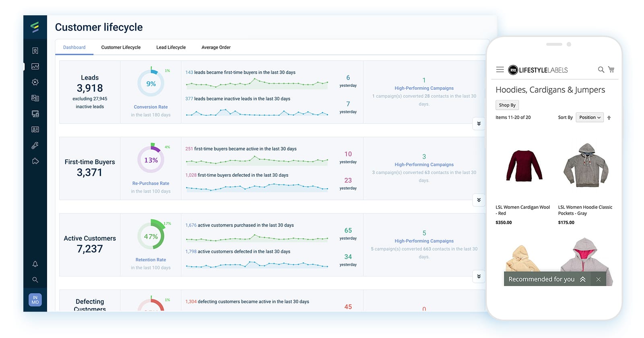Select the Dashboard tab
The height and width of the screenshot is (338, 644).
click(74, 47)
